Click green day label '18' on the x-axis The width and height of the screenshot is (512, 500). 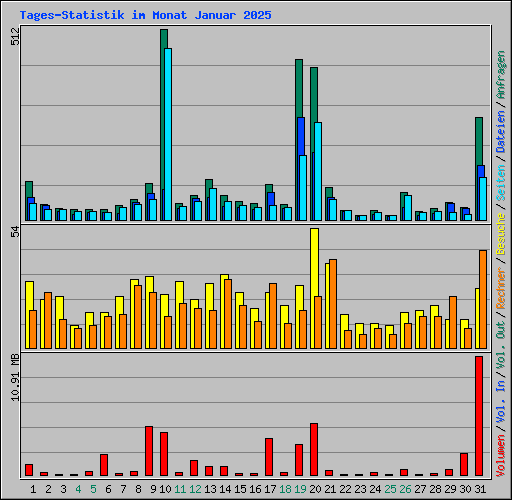coord(285,489)
